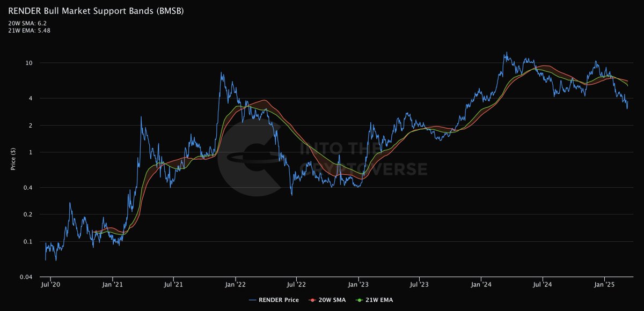Click the y-axis label 0.4
Image resolution: width=644 pixels, height=311 pixels.
point(28,188)
